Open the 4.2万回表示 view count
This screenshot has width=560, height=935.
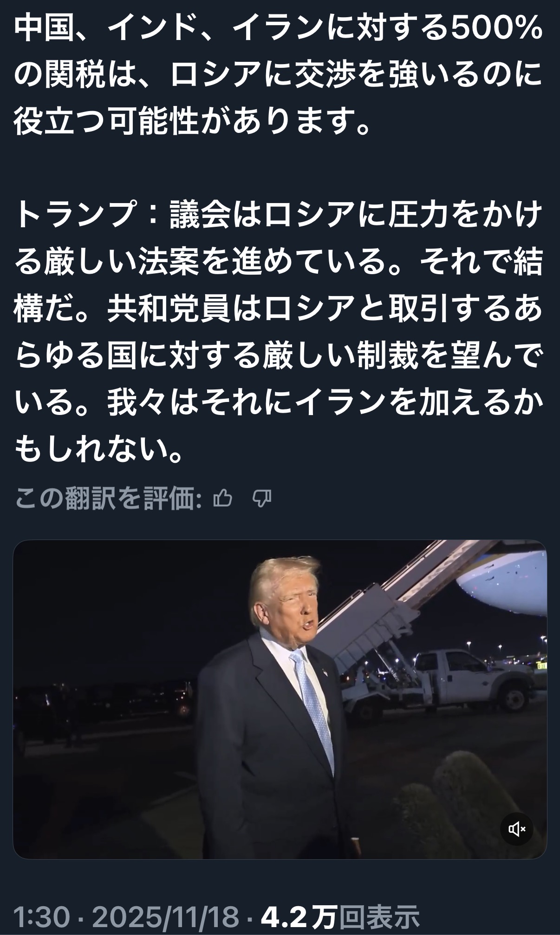pyautogui.click(x=340, y=917)
